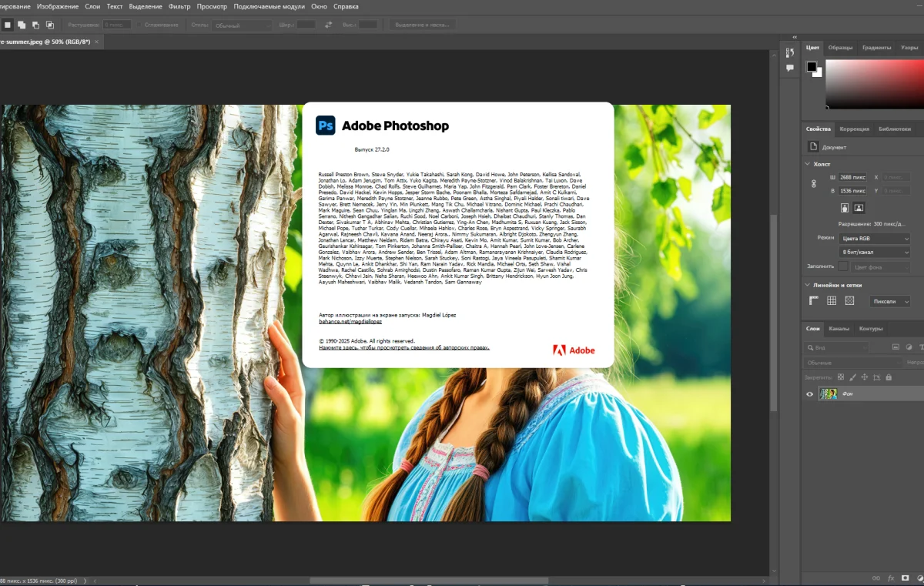Viewport: 924px width, 586px height.
Task: Open the Comments panel icon
Action: pyautogui.click(x=789, y=69)
